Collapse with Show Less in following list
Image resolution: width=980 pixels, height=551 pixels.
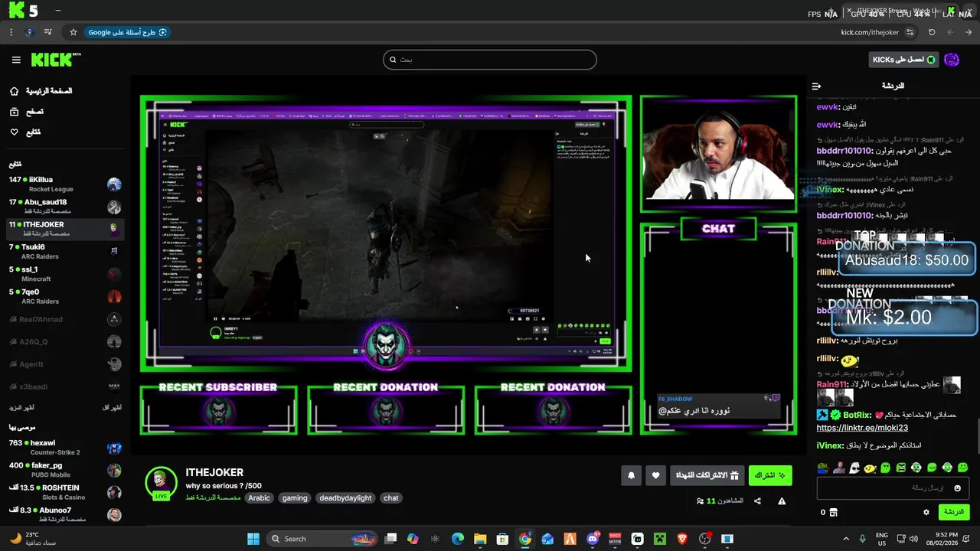(x=112, y=408)
